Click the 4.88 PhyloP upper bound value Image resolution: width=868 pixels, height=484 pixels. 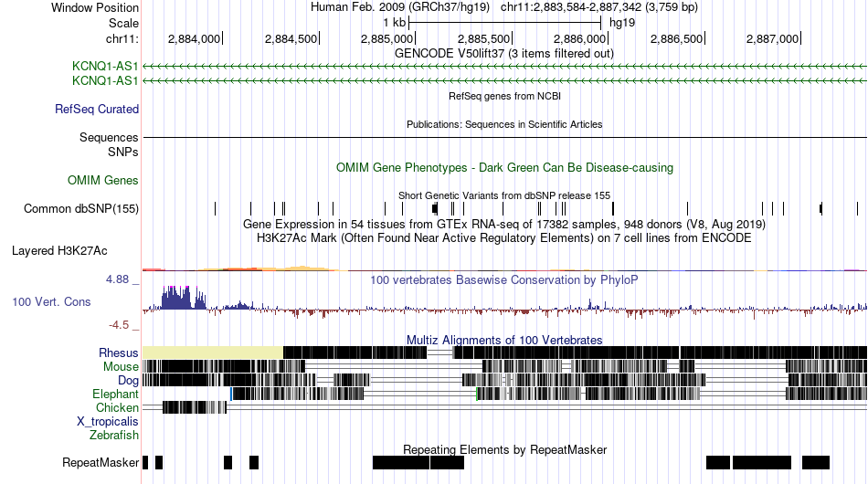click(x=117, y=279)
